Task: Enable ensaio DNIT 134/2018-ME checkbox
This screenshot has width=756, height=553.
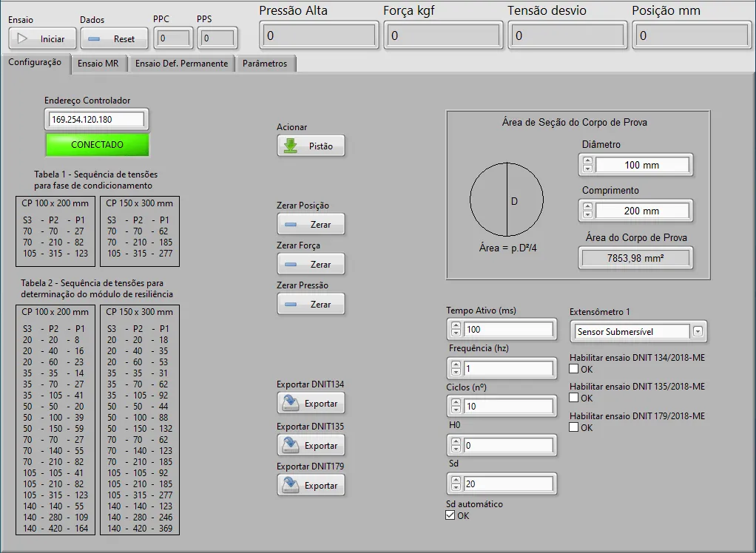Action: pos(574,369)
